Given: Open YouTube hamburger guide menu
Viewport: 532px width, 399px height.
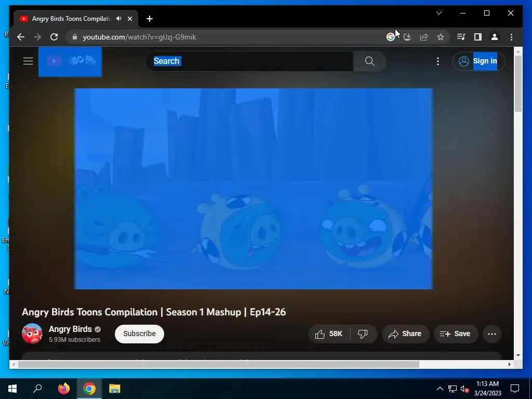Looking at the screenshot, I should pos(28,61).
